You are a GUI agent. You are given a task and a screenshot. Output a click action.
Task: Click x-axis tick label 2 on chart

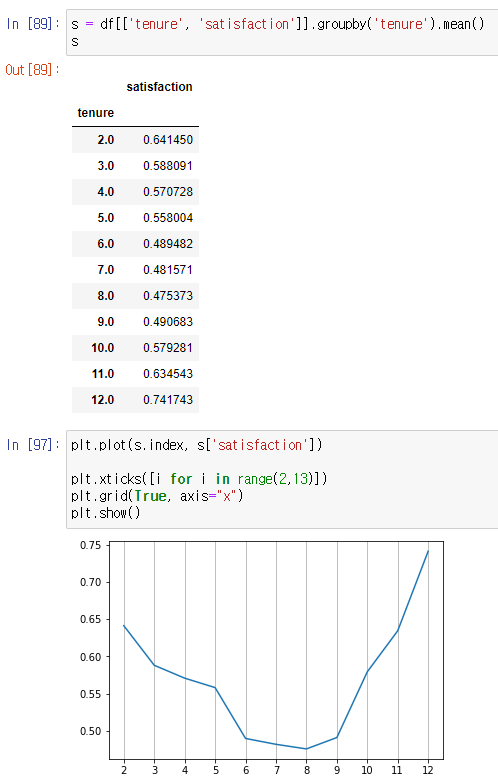tap(124, 770)
